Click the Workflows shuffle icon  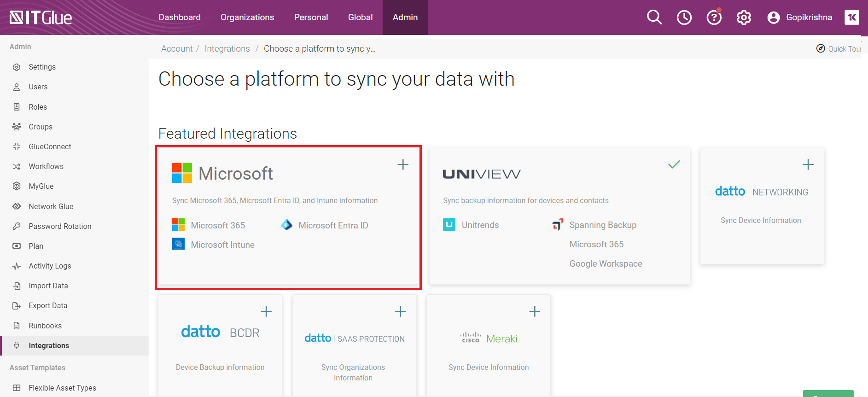[17, 166]
